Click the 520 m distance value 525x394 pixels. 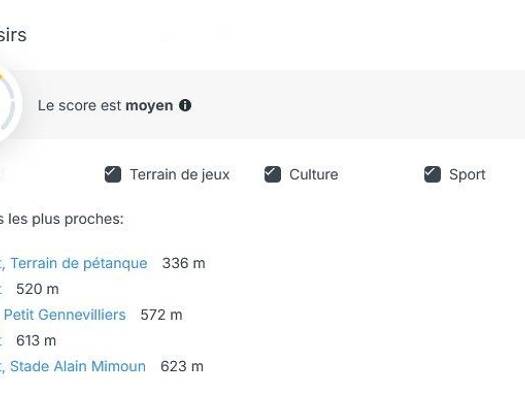coord(38,289)
